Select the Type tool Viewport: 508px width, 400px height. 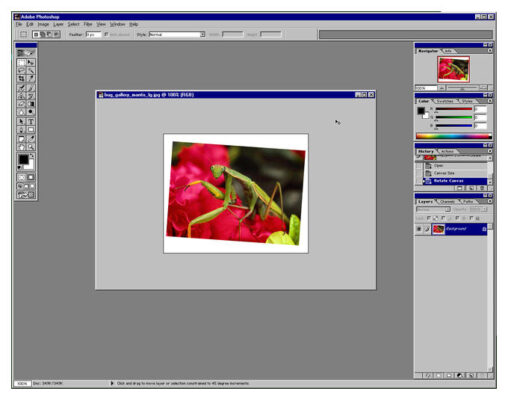click(x=31, y=121)
